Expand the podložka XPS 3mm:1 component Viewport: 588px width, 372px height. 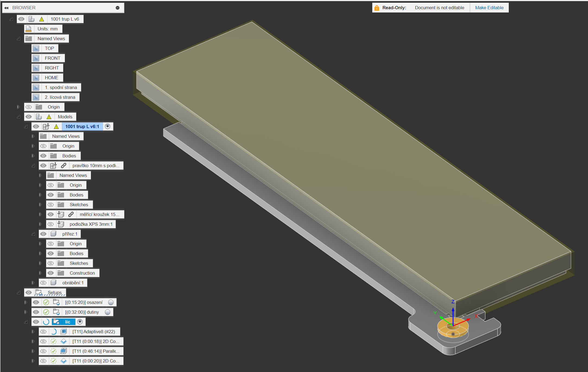coord(40,224)
